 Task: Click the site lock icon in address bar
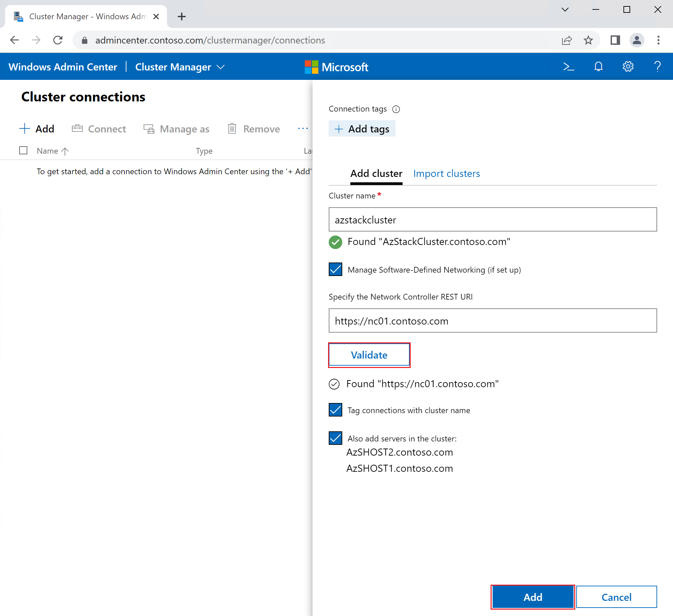click(85, 40)
